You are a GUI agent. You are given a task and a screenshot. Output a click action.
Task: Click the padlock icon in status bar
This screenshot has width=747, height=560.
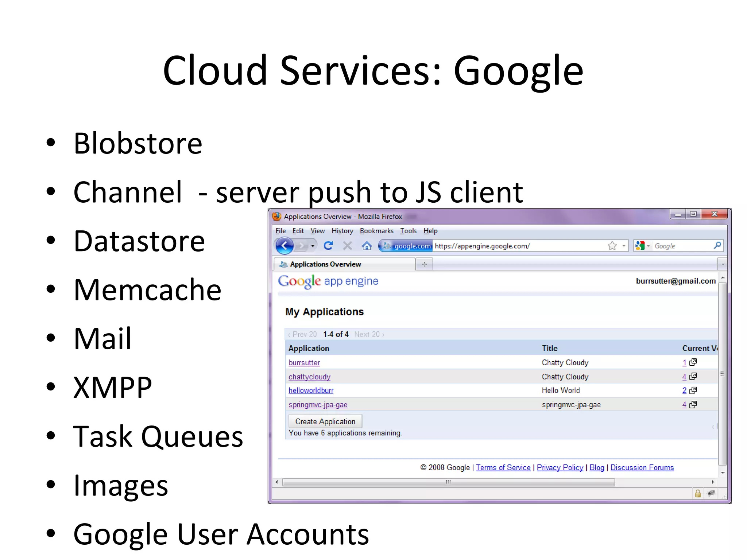[x=697, y=494]
